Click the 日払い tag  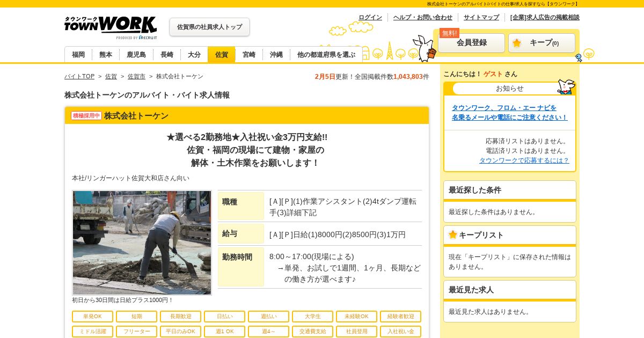tap(224, 317)
